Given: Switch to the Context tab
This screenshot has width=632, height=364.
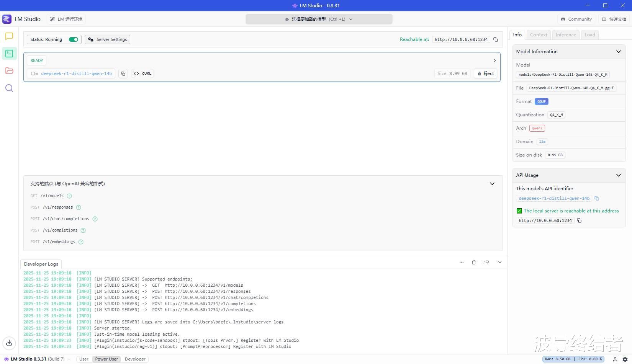Looking at the screenshot, I should [539, 35].
